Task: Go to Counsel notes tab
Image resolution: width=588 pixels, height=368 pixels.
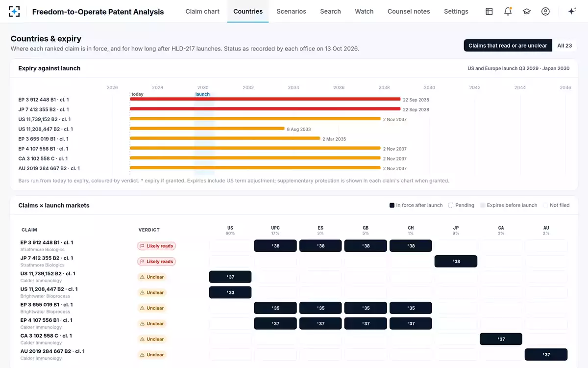Action: pos(409,11)
